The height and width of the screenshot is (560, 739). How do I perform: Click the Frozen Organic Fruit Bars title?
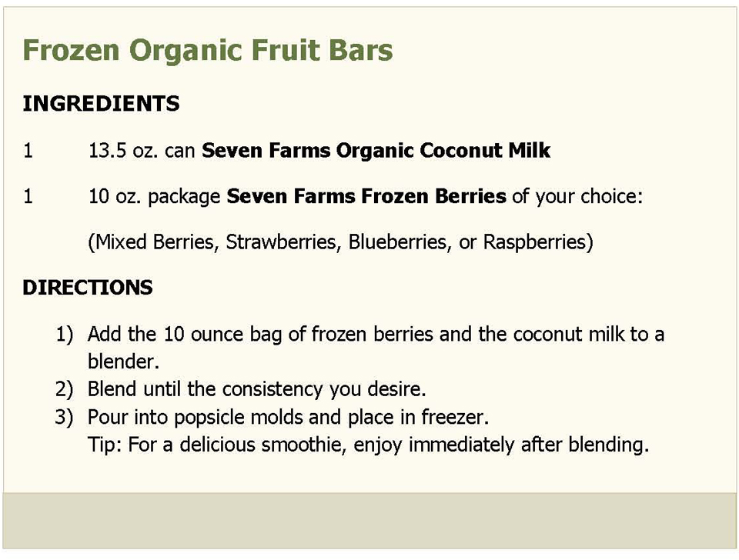[x=208, y=51]
